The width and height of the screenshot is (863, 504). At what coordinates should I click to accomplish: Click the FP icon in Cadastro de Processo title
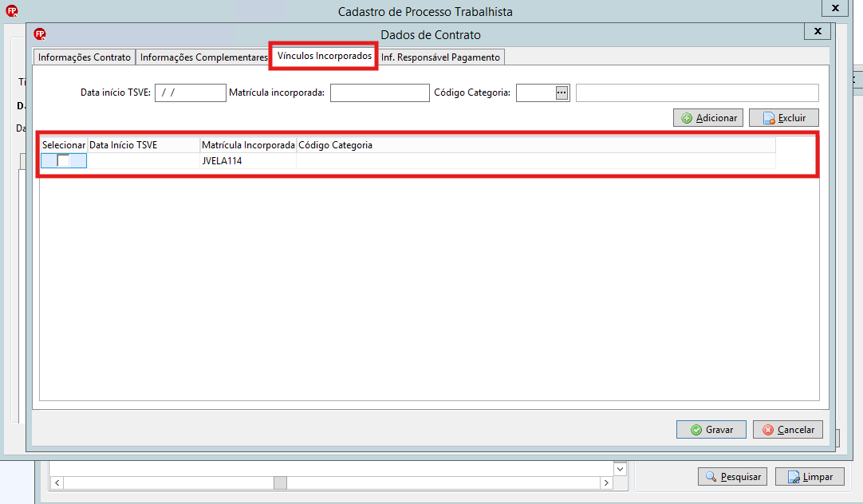[x=11, y=10]
